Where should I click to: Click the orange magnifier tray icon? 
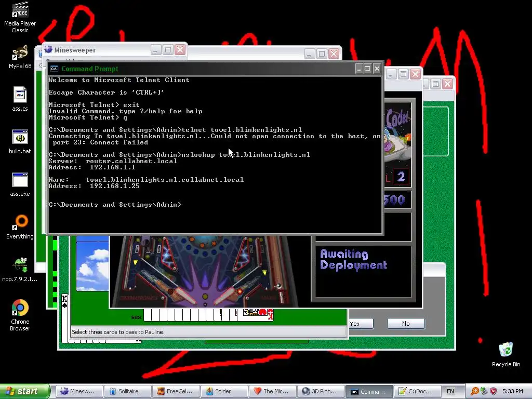pyautogui.click(x=475, y=391)
